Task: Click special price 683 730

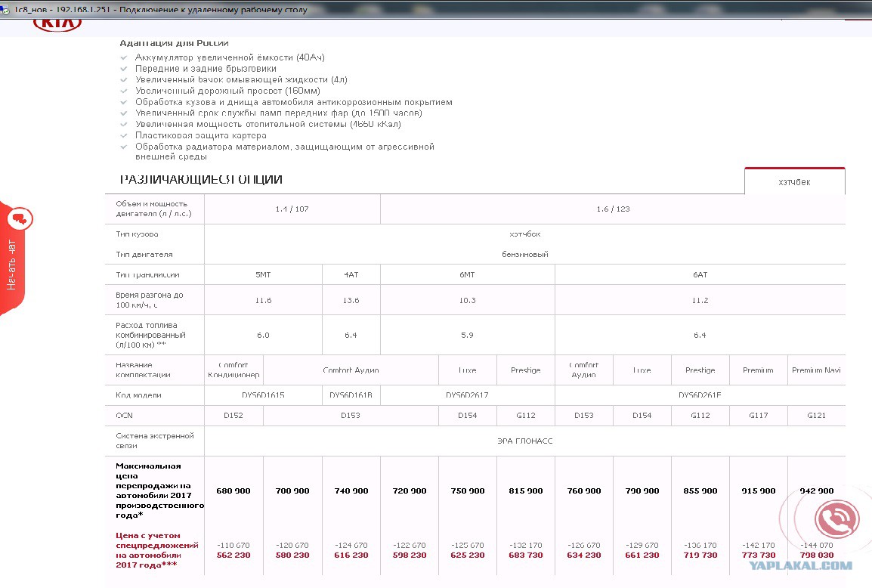Action: [x=525, y=556]
